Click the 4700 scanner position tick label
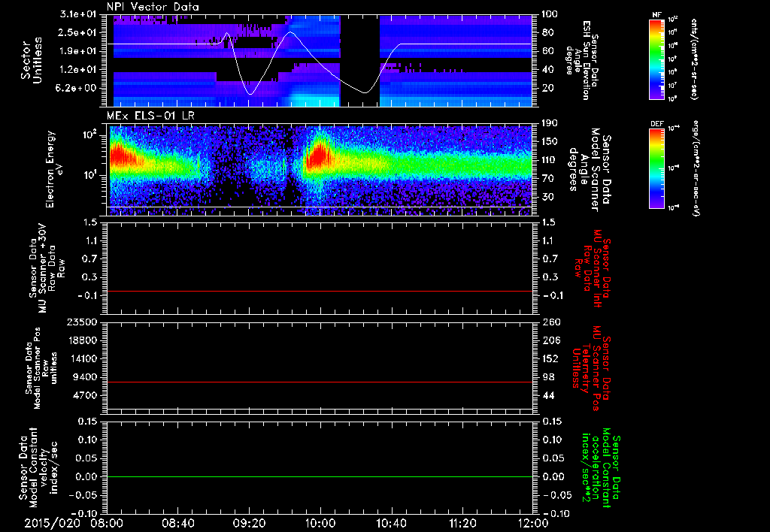Screen dimensions: 770x532 86,395
